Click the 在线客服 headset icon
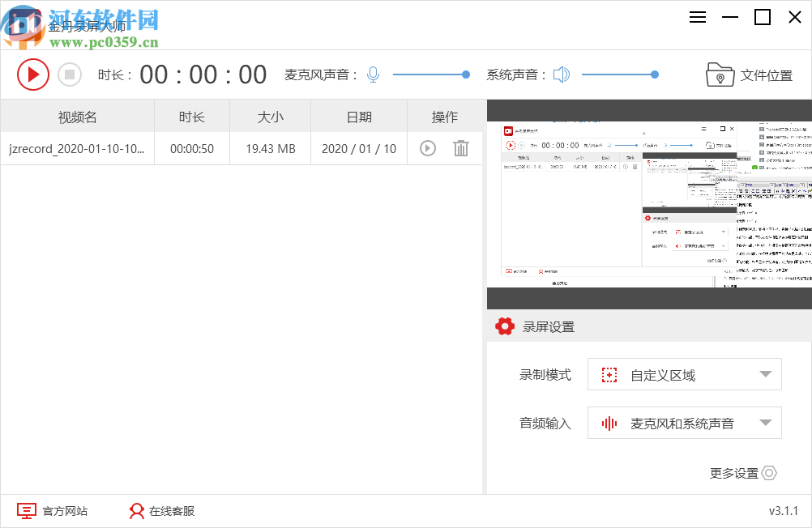The width and height of the screenshot is (812, 528). click(135, 511)
